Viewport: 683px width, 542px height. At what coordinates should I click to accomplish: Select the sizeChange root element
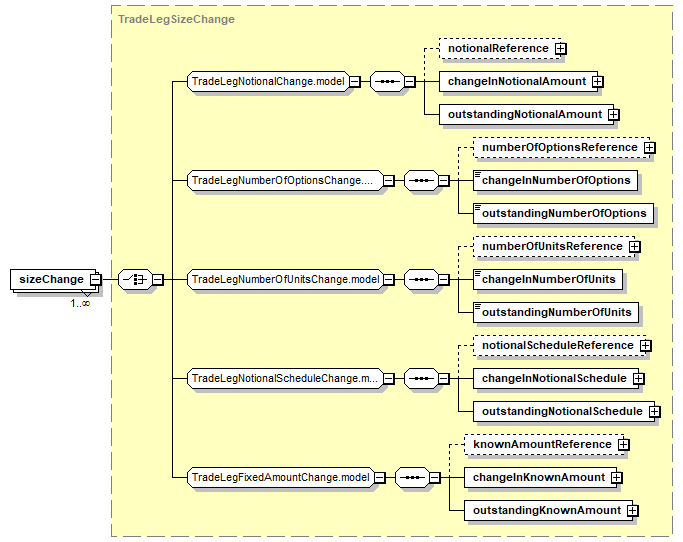click(50, 279)
